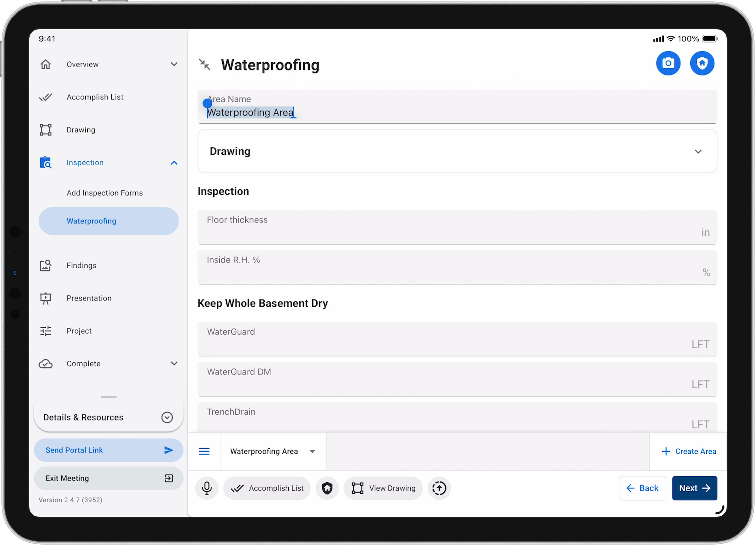Click the shield icon in bottom toolbar
The height and width of the screenshot is (546, 756).
click(327, 488)
